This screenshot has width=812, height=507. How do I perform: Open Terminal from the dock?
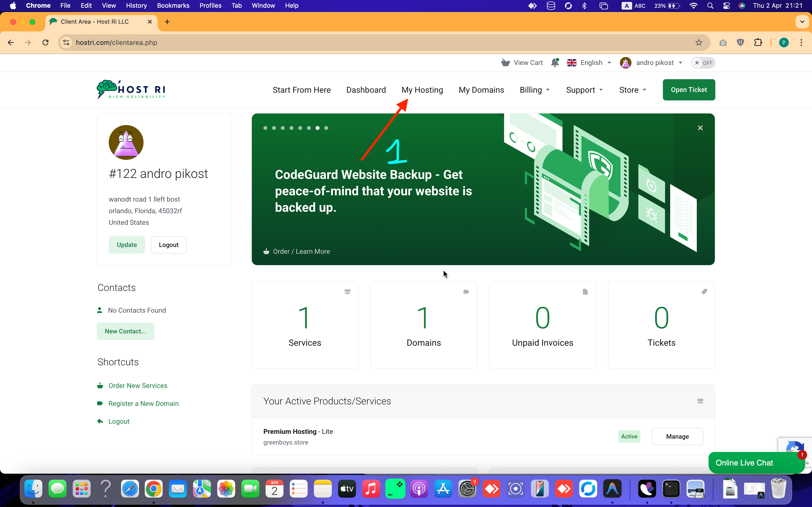click(x=671, y=489)
